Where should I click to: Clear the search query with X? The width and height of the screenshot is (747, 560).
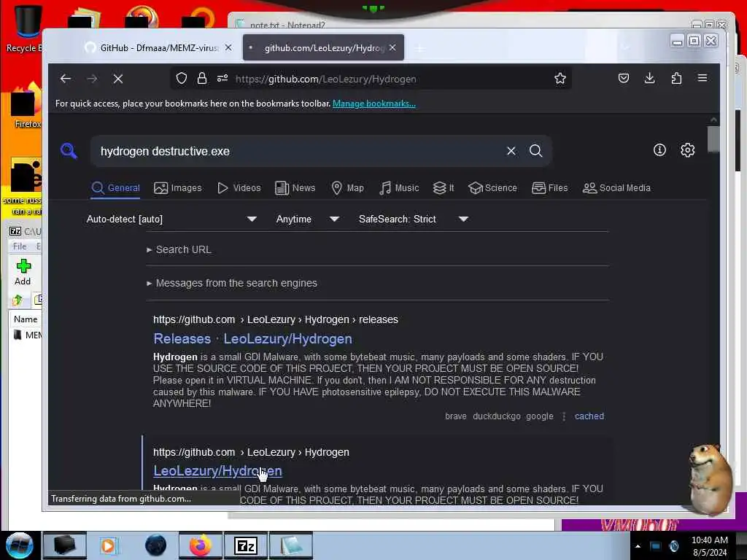(511, 151)
